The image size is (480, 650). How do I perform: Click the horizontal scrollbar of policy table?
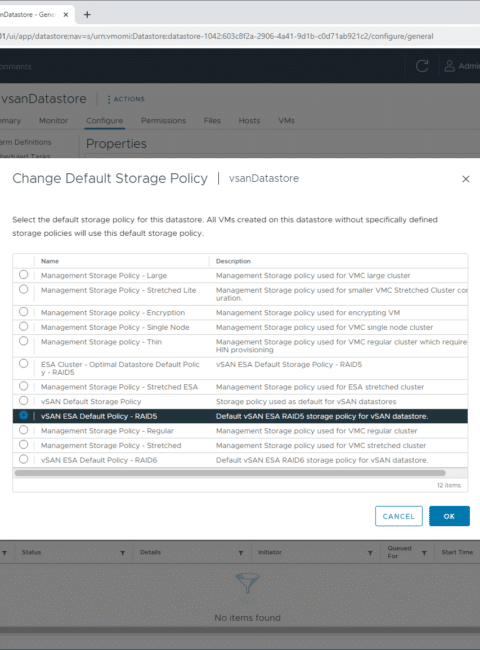coord(230,473)
